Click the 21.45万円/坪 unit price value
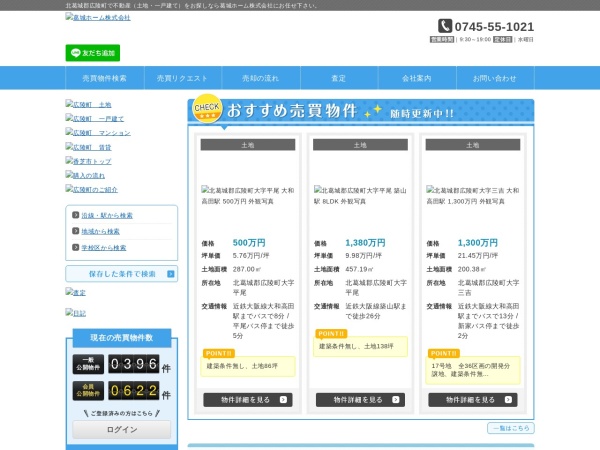Viewport: 600px width, 450px height. coord(478,256)
